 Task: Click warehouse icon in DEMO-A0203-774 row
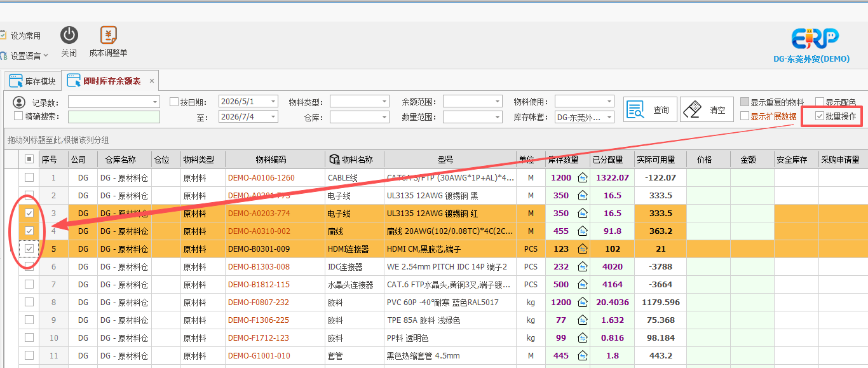(x=582, y=214)
